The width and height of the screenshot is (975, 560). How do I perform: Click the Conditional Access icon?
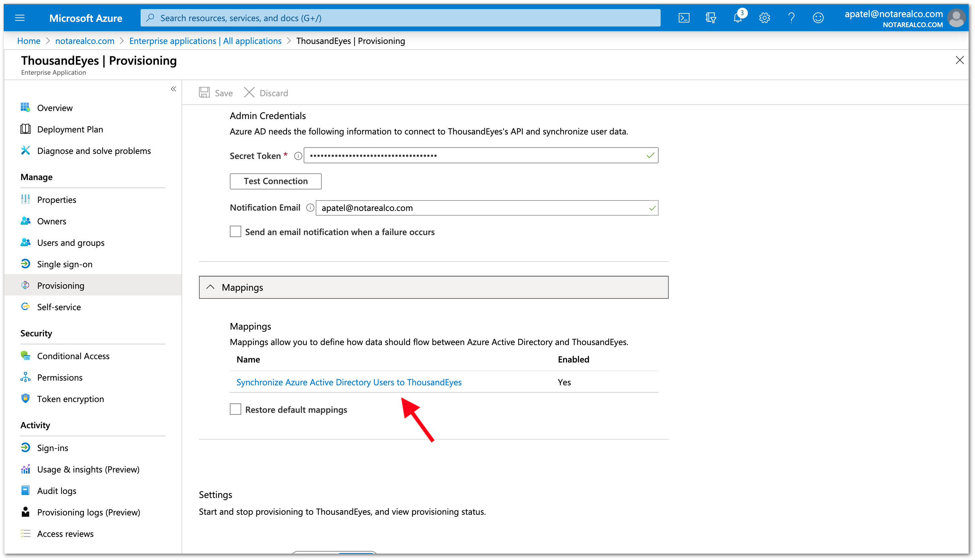point(25,356)
